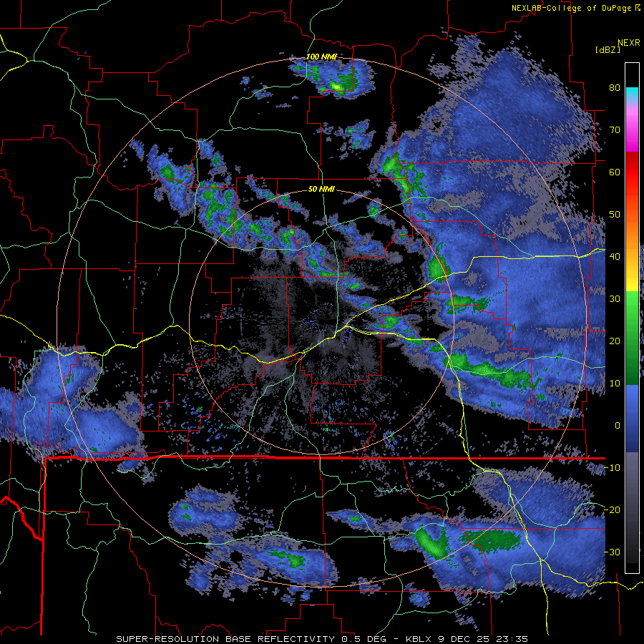
Task: Select the -30 value on dBZ scale
Action: 612,552
